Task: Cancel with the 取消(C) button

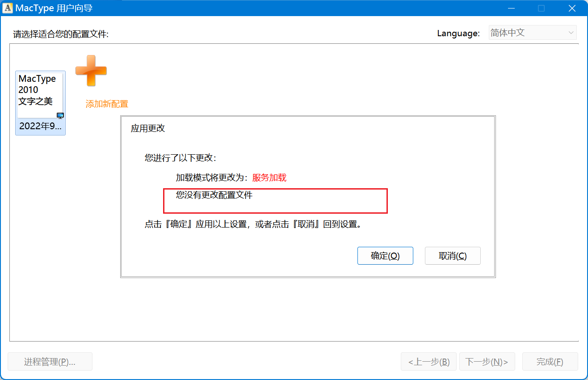Action: coord(453,256)
